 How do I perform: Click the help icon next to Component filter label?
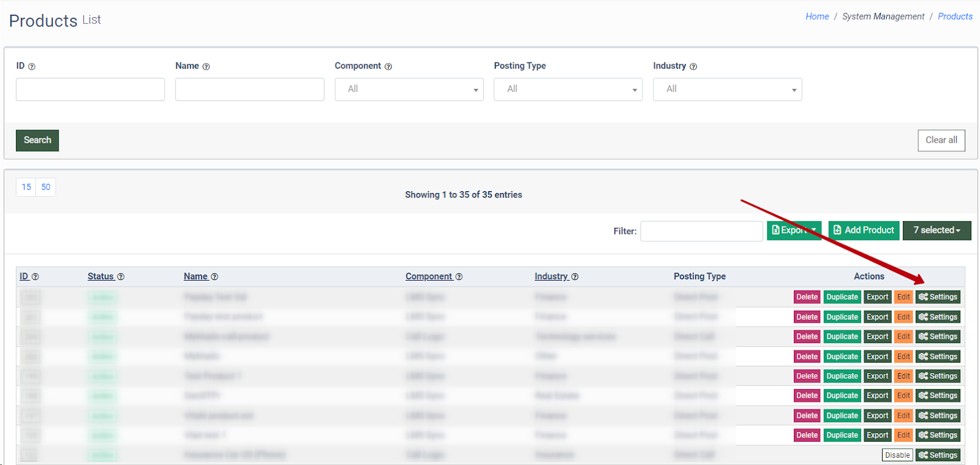click(388, 67)
